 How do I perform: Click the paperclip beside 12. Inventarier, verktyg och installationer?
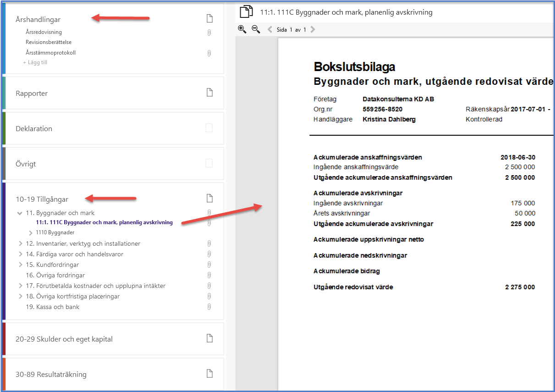click(209, 244)
